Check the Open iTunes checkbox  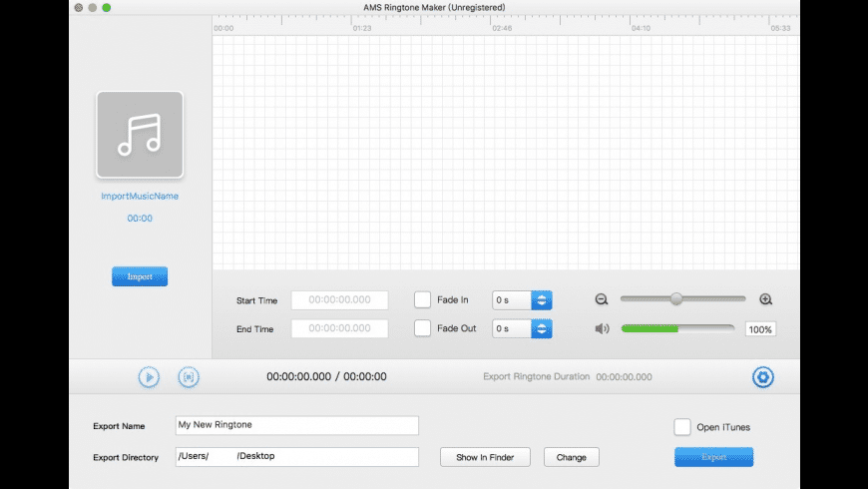682,427
